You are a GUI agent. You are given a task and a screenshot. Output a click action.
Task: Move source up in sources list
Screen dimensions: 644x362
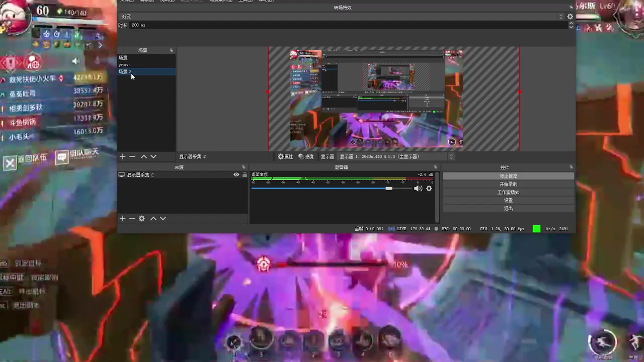pyautogui.click(x=153, y=218)
